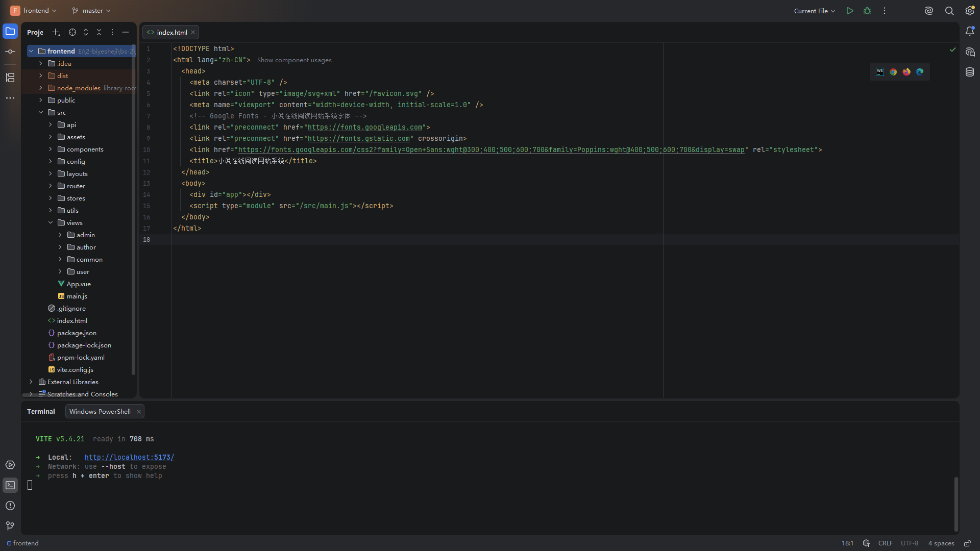The width and height of the screenshot is (980, 551).
Task: Select package.json file
Action: 77,333
